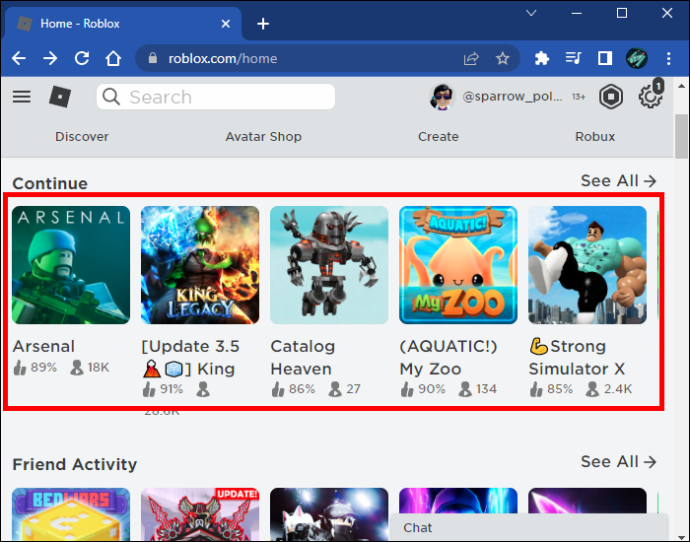Click Arsenal's 18K player count
This screenshot has height=542, width=690.
(x=89, y=367)
